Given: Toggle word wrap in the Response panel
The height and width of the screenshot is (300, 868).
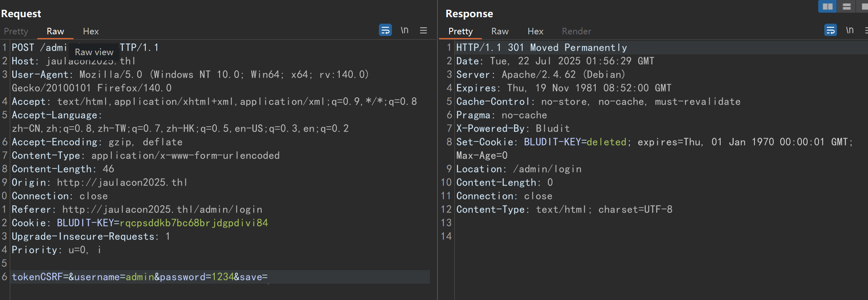Looking at the screenshot, I should pyautogui.click(x=830, y=30).
